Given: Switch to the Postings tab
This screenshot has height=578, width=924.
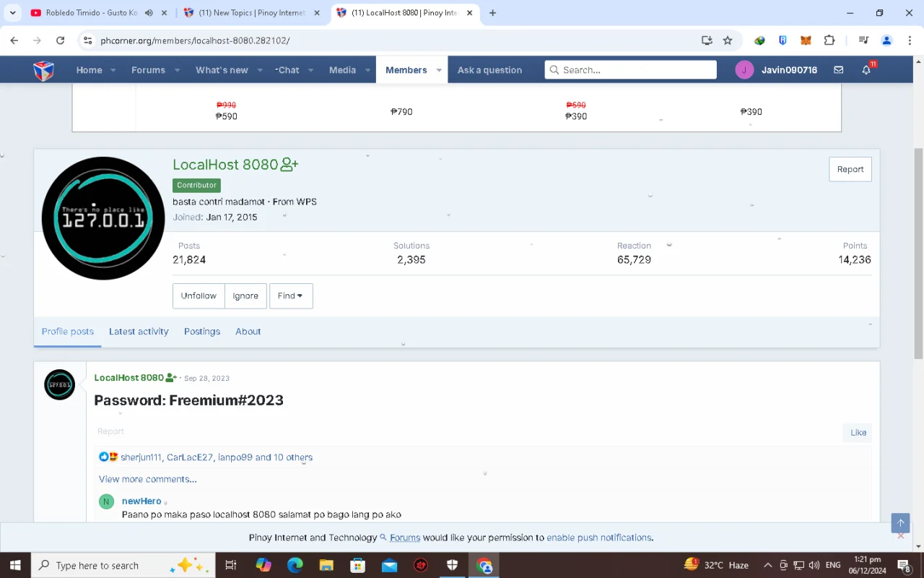Looking at the screenshot, I should (202, 332).
